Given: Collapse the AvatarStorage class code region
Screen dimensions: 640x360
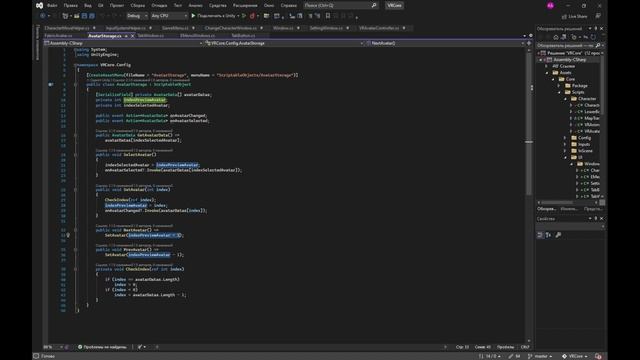Looking at the screenshot, I should pos(76,84).
